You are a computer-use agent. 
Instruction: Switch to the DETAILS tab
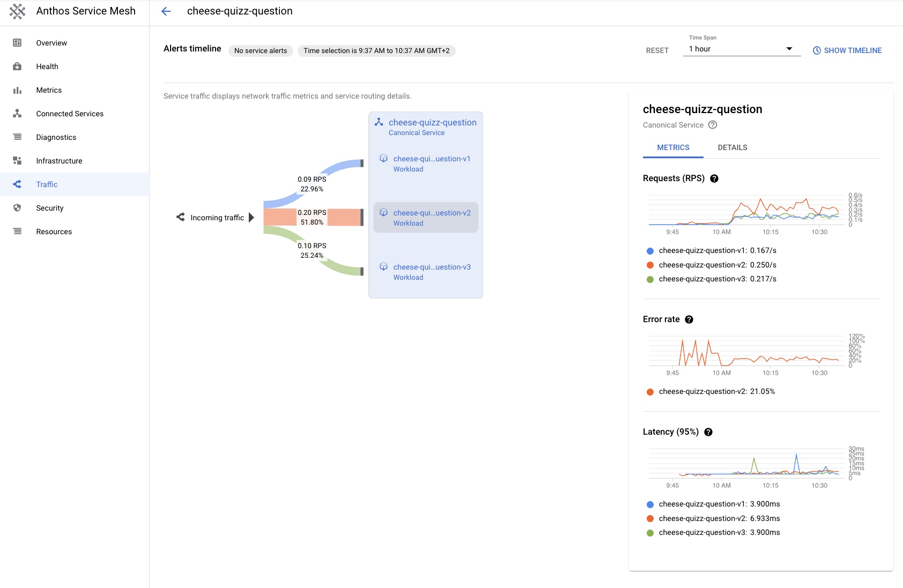732,147
